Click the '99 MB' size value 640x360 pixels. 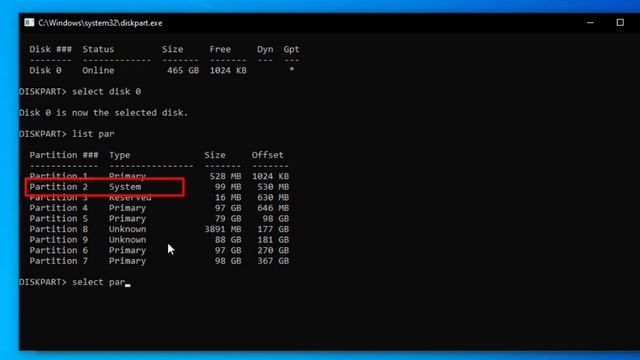tap(228, 187)
